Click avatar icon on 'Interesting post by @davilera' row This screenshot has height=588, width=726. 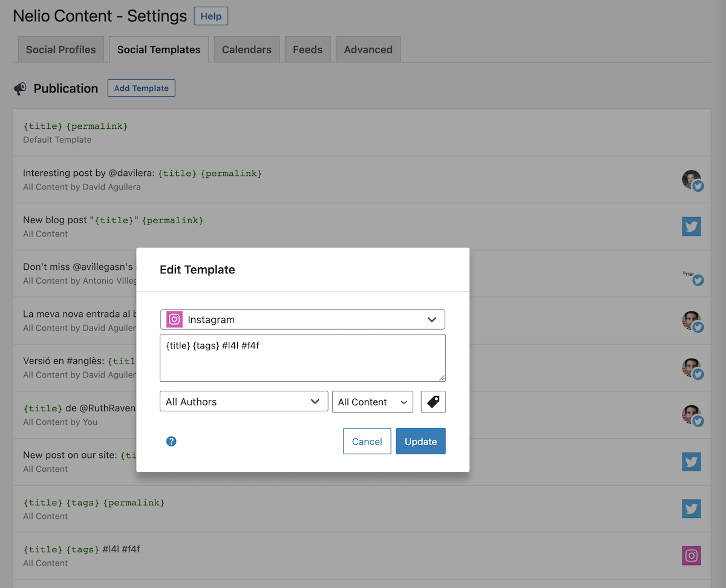pyautogui.click(x=692, y=180)
